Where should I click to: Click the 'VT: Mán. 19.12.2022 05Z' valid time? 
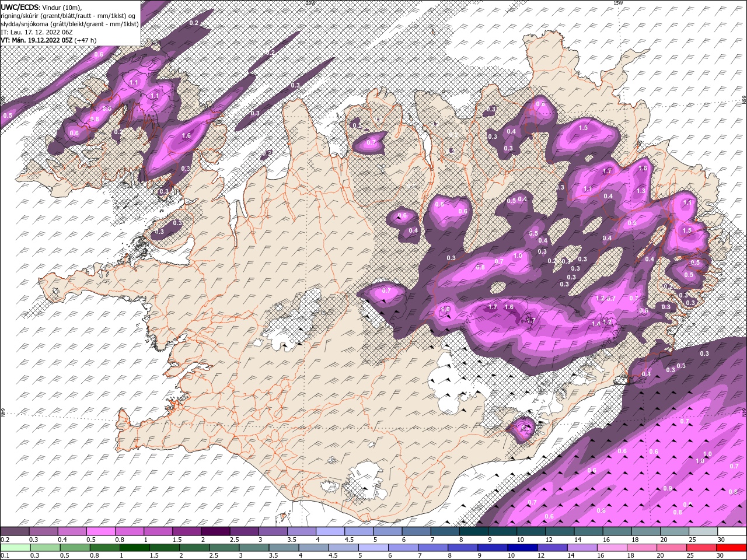coord(36,40)
